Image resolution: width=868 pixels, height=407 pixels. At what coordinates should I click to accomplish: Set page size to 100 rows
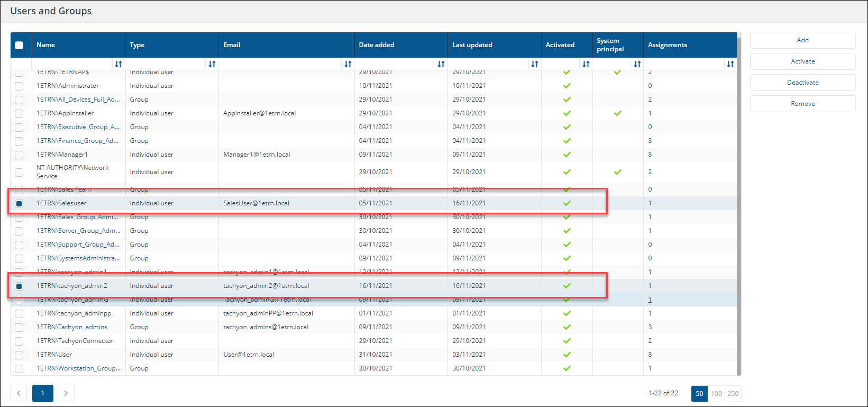coord(716,393)
